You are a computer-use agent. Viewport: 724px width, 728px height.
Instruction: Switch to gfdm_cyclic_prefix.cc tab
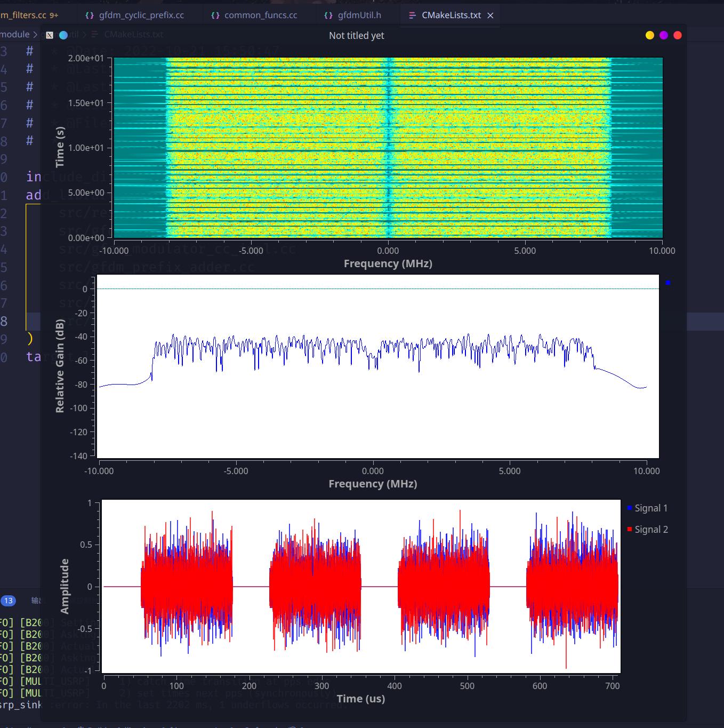click(x=141, y=15)
